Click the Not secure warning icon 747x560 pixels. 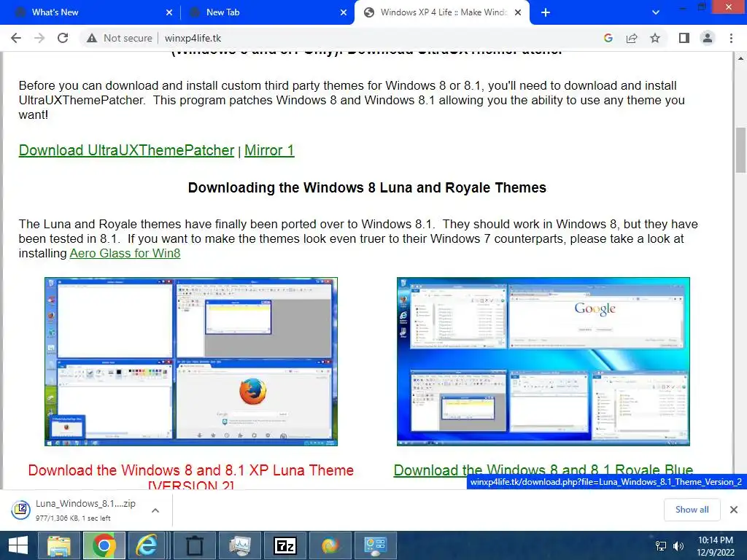click(x=92, y=38)
